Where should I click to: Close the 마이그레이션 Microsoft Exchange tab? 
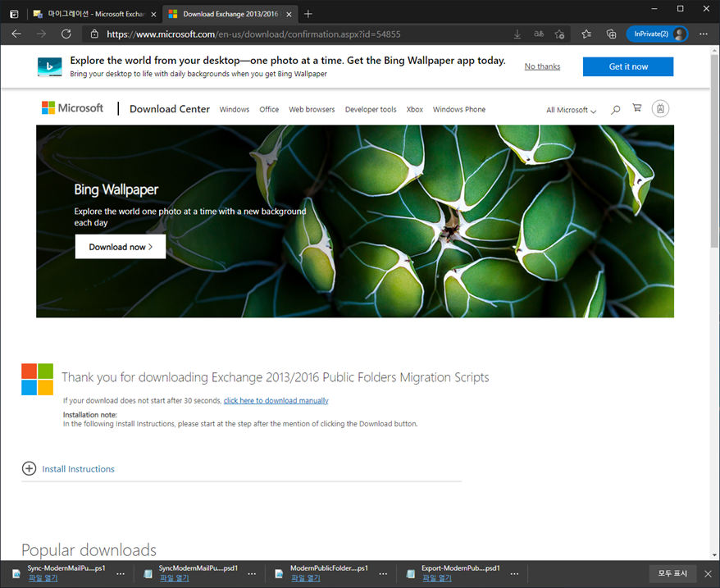click(154, 14)
